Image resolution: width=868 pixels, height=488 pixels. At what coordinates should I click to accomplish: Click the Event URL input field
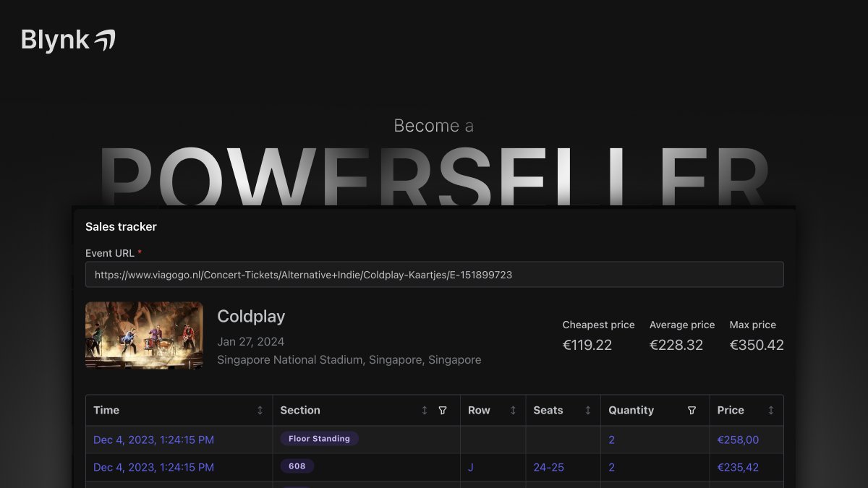pyautogui.click(x=434, y=275)
